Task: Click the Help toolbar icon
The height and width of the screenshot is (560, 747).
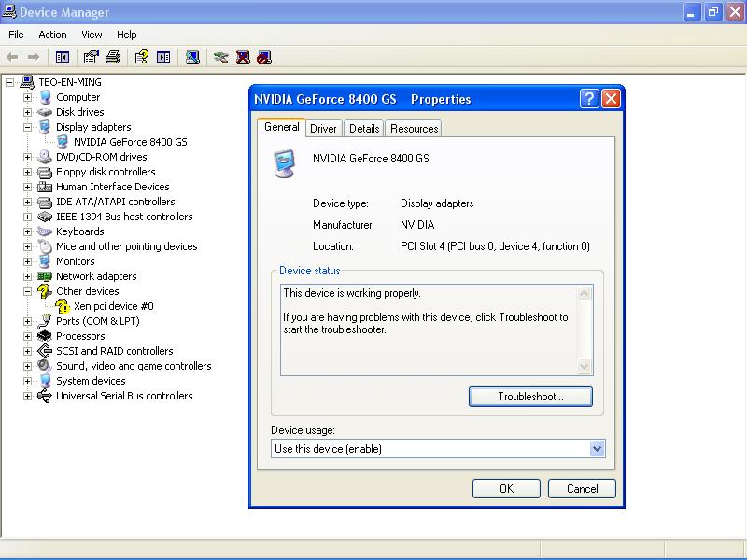Action: pyautogui.click(x=141, y=57)
